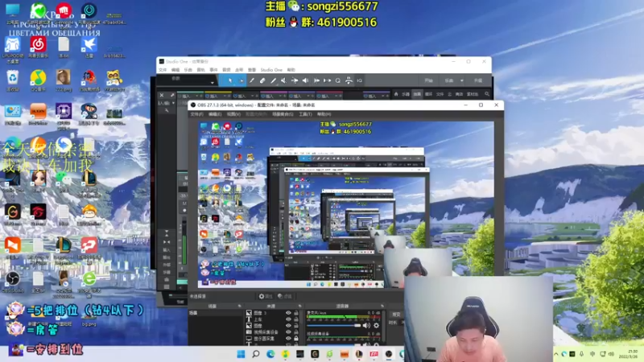Click the snap icon left of IQ

[x=349, y=80]
